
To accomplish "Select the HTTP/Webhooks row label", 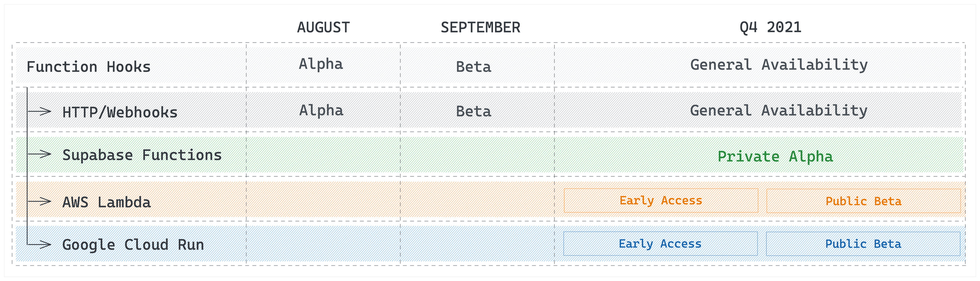I will pos(120,112).
